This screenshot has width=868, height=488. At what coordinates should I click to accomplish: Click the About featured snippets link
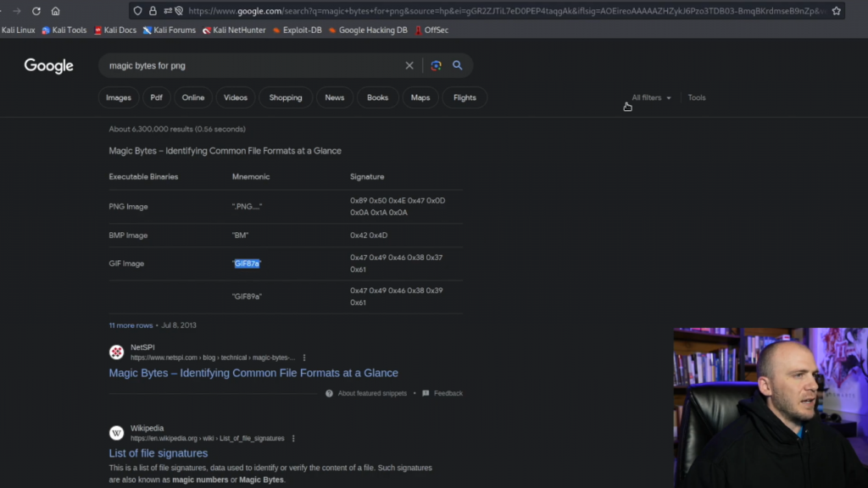(372, 393)
